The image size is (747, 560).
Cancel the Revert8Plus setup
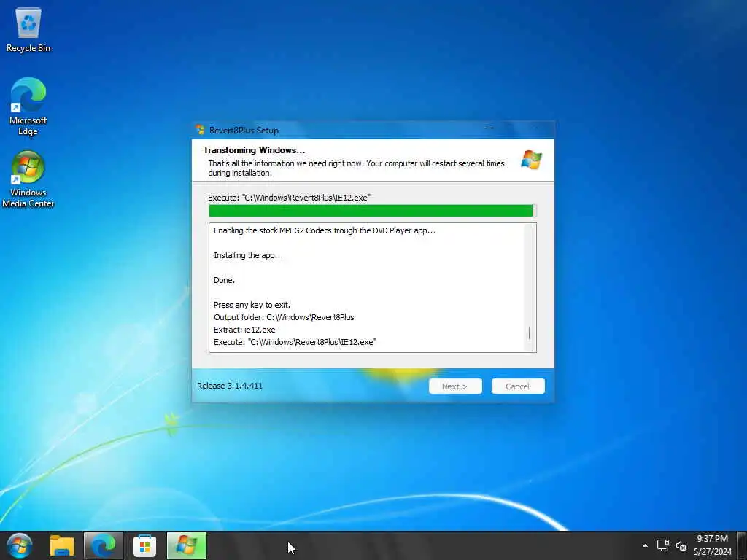(x=518, y=386)
